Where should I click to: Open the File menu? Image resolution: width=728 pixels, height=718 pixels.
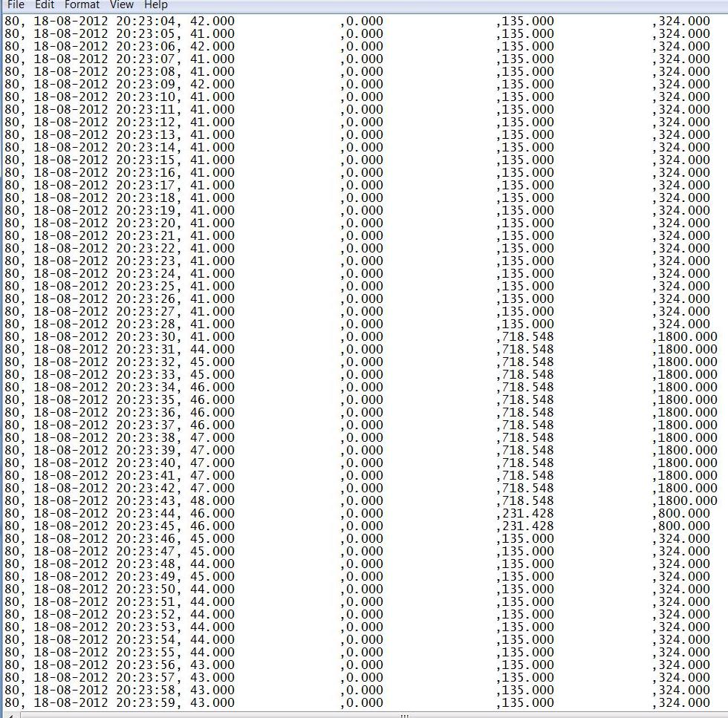16,4
